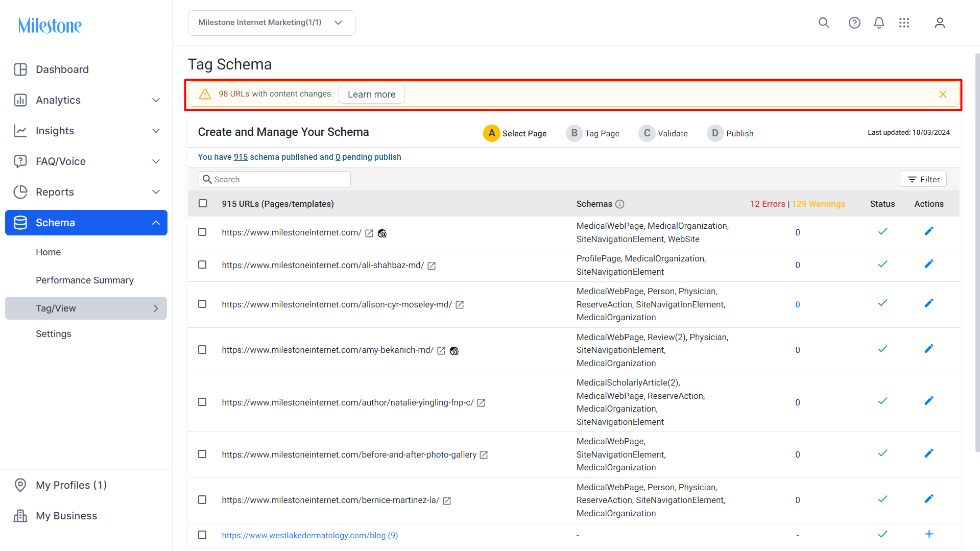This screenshot has width=980, height=551.
Task: Click the 915 published schema link
Action: coord(241,157)
